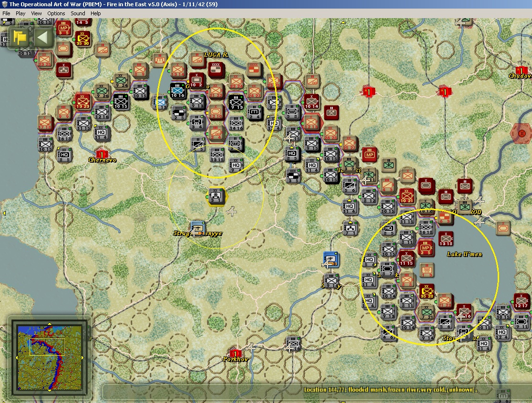This screenshot has height=403, width=532.
Task: Click the minimap scroll-up arrow
Action: (50, 324)
